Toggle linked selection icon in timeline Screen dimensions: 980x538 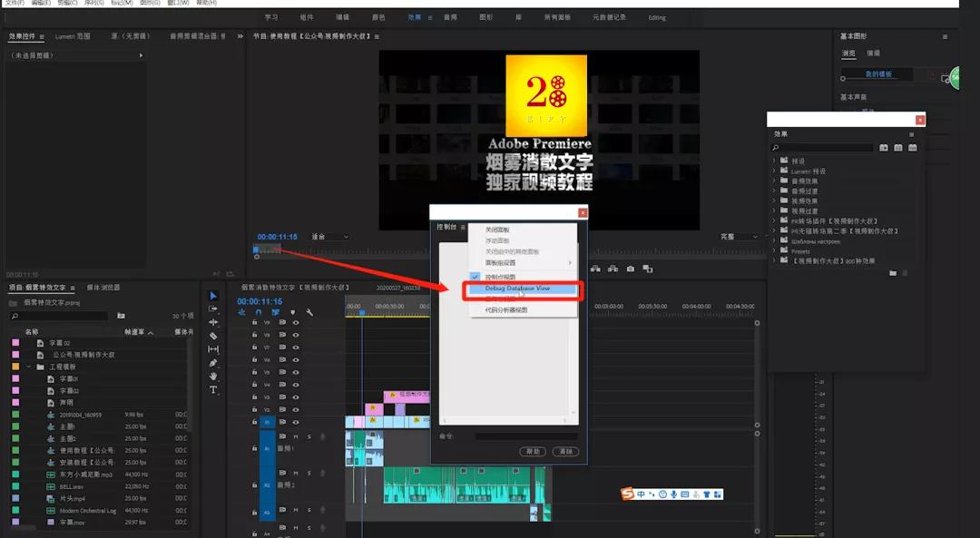(275, 312)
